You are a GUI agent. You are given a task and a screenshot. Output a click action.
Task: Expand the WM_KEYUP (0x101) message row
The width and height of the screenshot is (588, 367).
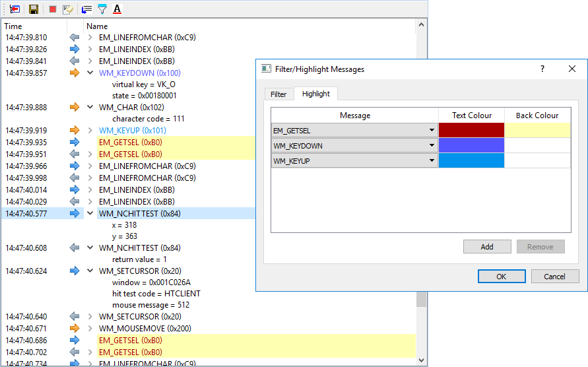(90, 131)
